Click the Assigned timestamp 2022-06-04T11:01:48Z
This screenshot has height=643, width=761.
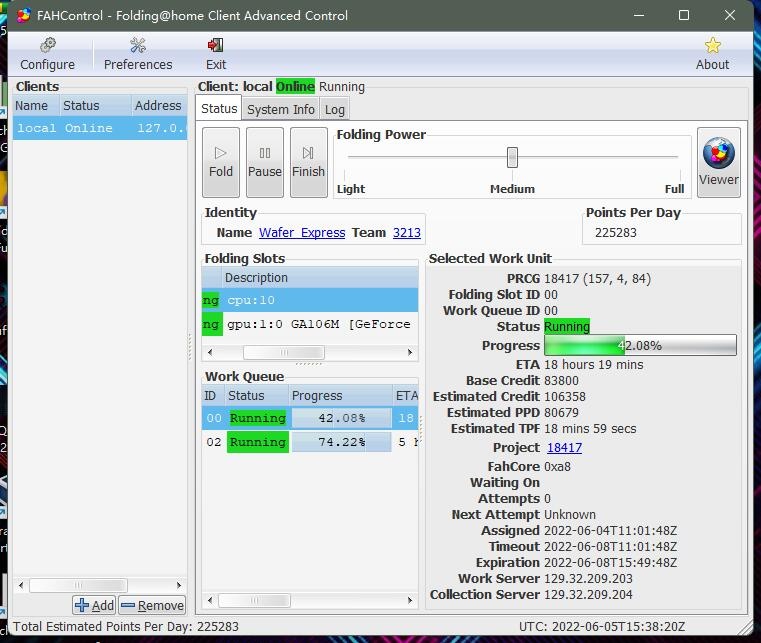click(611, 531)
